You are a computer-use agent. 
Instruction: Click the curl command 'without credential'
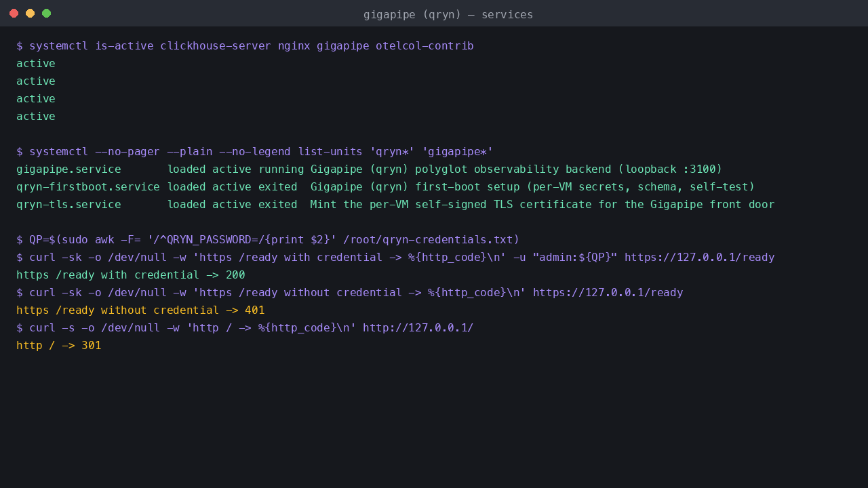(x=350, y=293)
